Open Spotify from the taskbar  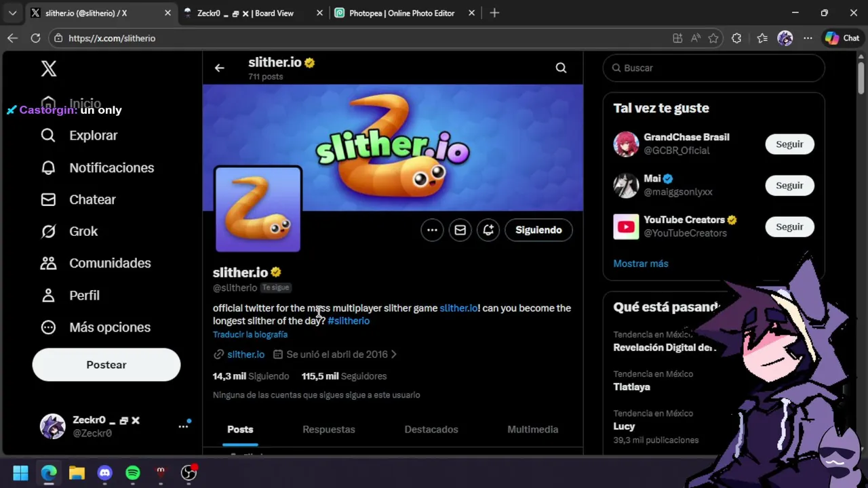(133, 472)
